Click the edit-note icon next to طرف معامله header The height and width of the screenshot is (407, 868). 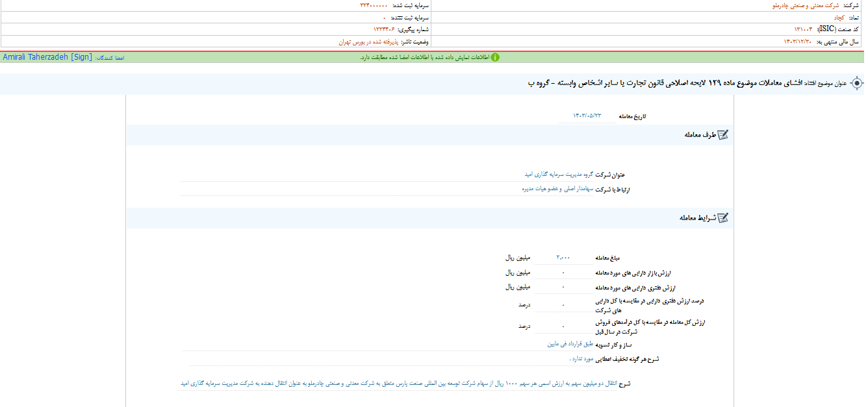point(723,135)
